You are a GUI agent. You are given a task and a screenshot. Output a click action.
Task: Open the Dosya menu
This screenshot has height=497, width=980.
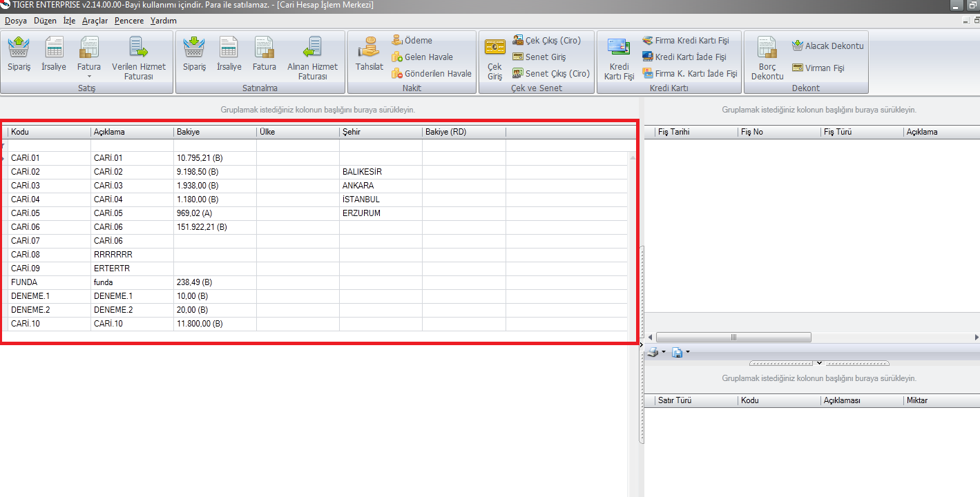tap(16, 21)
